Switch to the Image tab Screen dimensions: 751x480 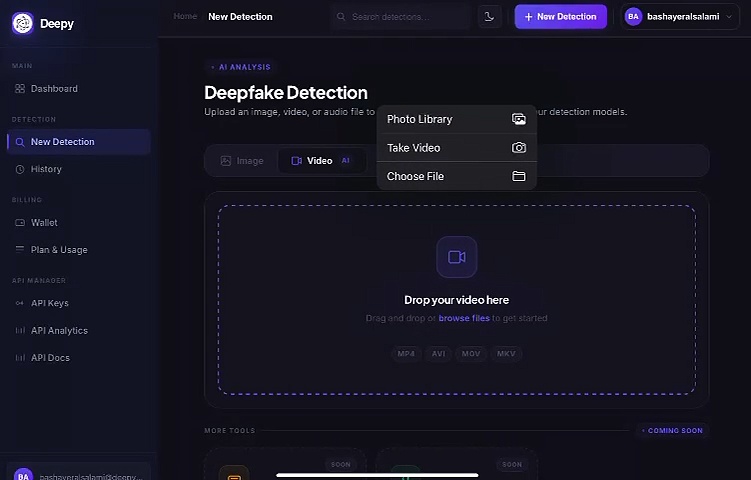pyautogui.click(x=242, y=161)
